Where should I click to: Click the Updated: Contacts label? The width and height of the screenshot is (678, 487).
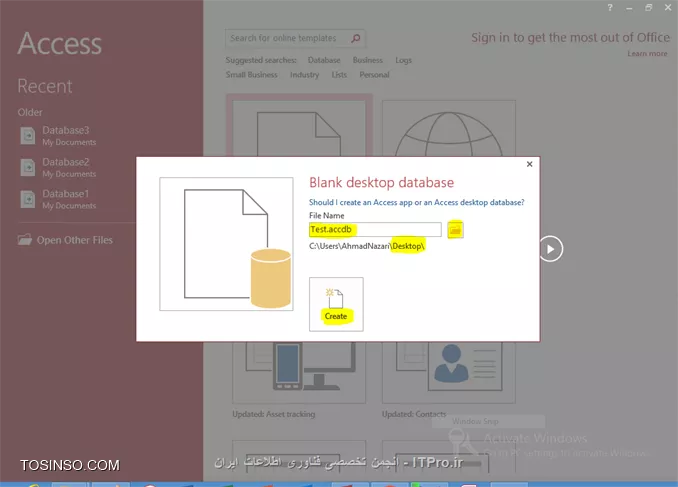414,414
